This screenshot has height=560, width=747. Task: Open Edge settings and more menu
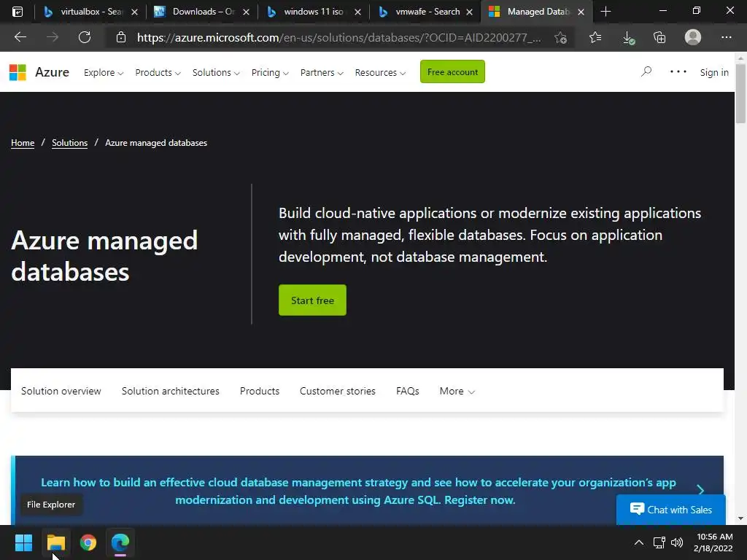[726, 37]
